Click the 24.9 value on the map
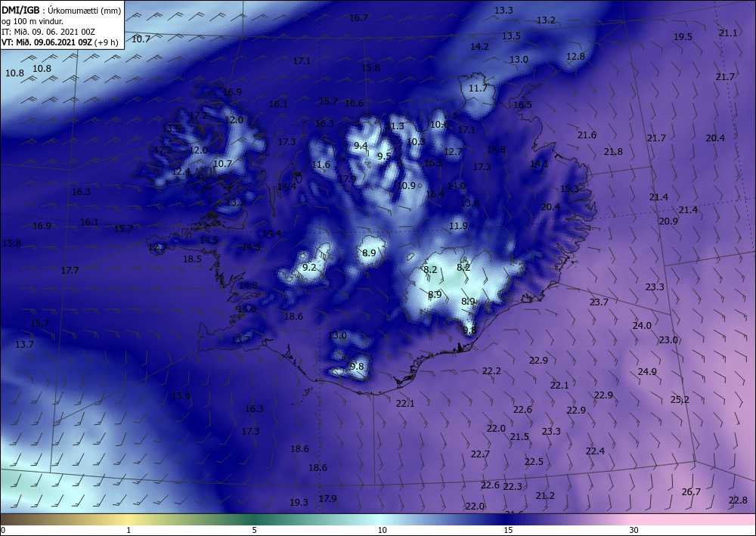This screenshot has width=756, height=536. tap(647, 372)
